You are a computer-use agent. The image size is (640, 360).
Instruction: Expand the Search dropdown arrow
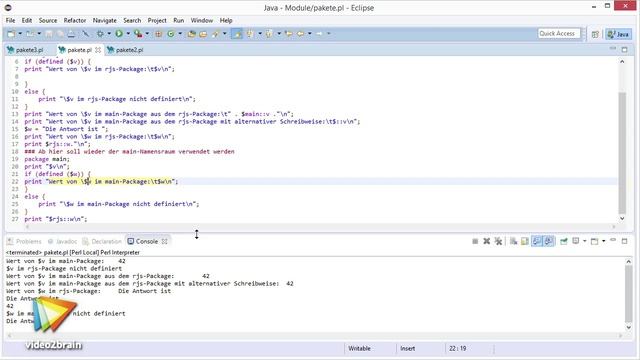point(224,34)
